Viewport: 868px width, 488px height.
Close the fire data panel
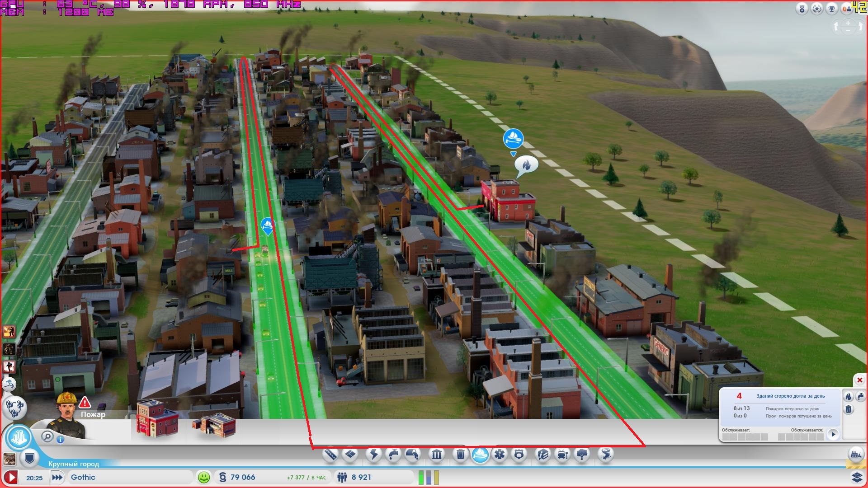859,380
